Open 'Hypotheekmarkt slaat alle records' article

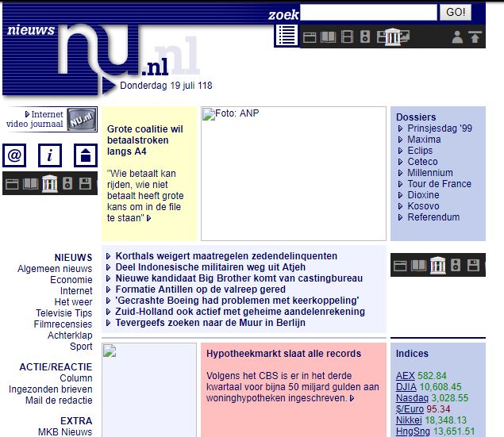(x=283, y=354)
